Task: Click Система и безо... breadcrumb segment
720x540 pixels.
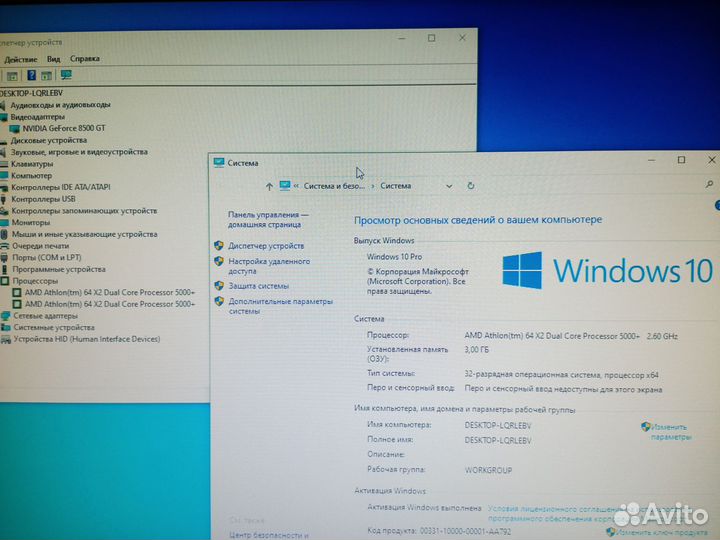Action: point(334,186)
